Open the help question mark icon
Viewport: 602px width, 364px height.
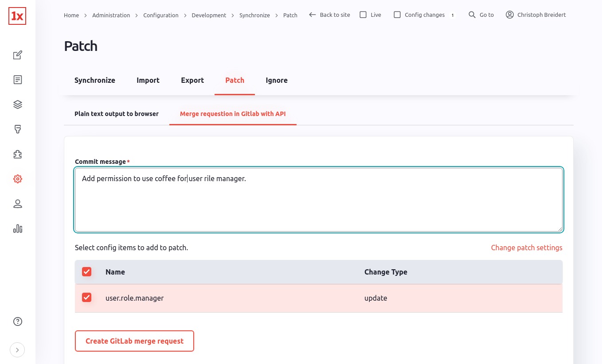[x=18, y=321]
